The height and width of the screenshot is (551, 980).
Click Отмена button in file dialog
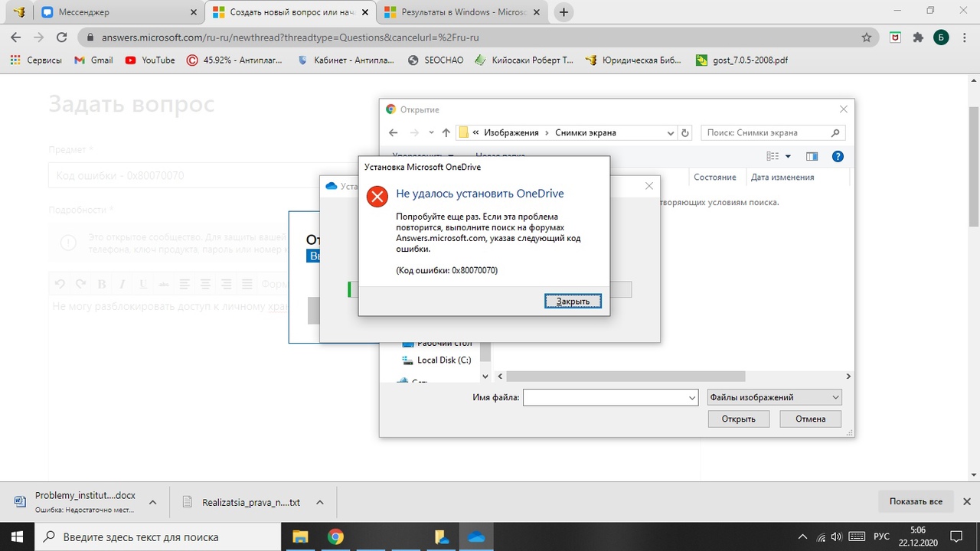(810, 419)
